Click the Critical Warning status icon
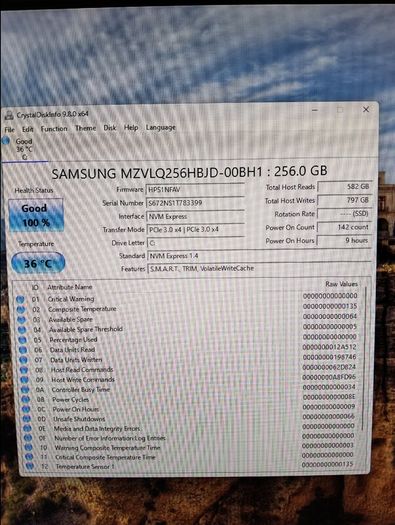Image resolution: width=395 pixels, height=525 pixels. pos(20,299)
